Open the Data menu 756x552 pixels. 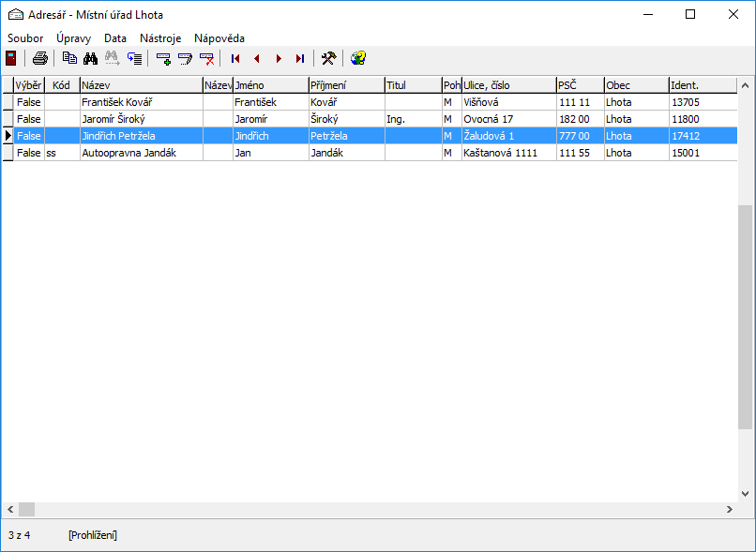115,38
